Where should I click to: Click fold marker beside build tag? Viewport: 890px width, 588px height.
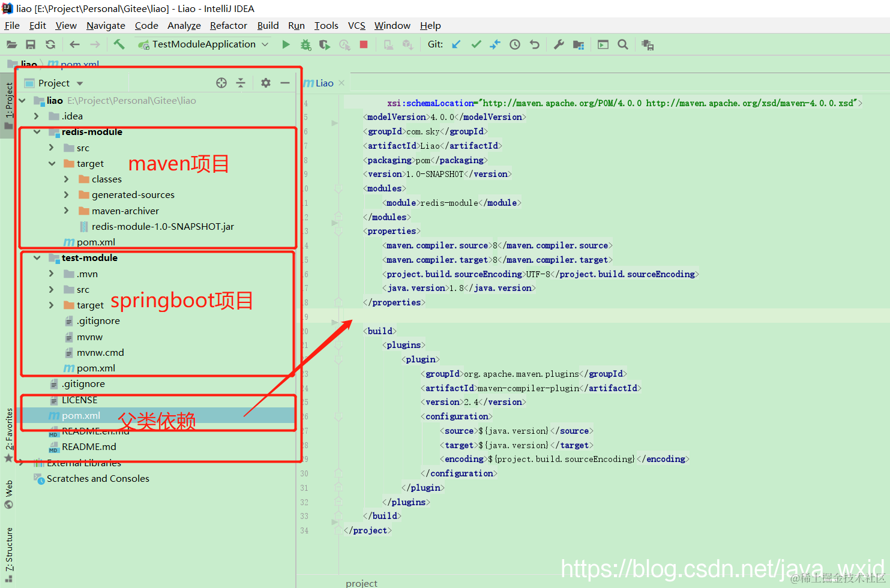tap(338, 331)
